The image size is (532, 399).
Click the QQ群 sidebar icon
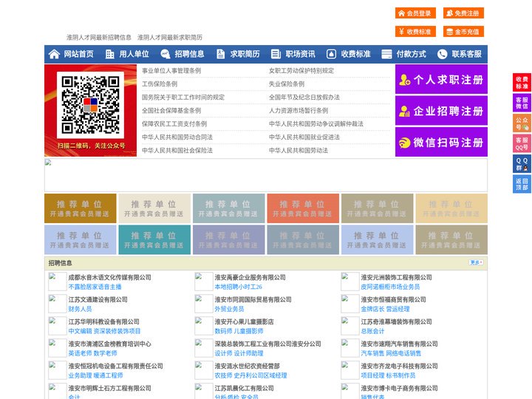click(x=522, y=164)
